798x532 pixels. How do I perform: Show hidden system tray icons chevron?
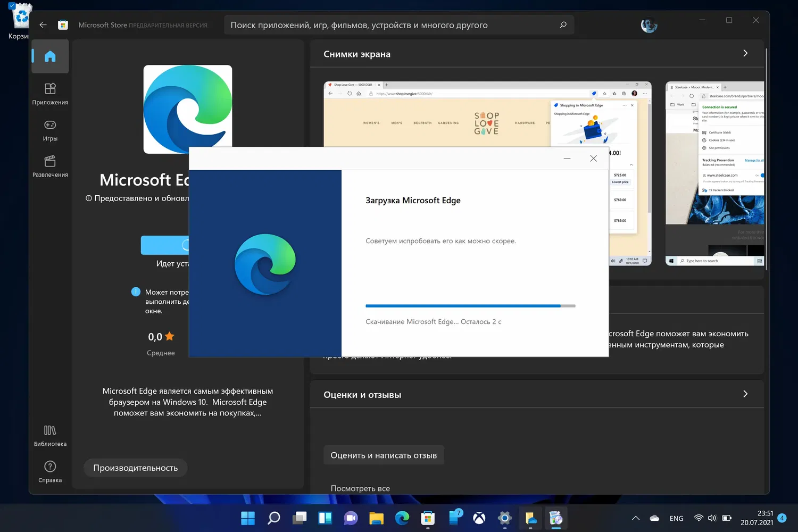[635, 518]
